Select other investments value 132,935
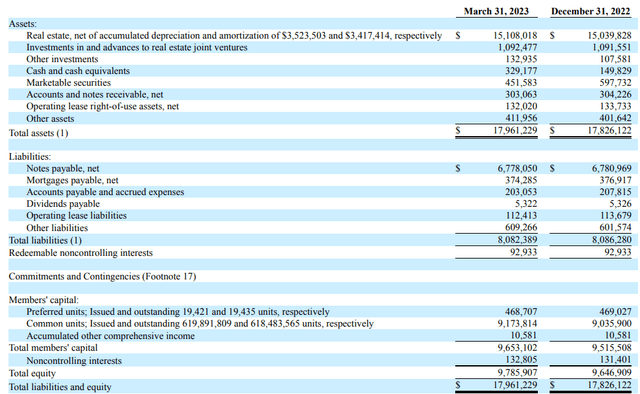640x394 pixels. [521, 59]
